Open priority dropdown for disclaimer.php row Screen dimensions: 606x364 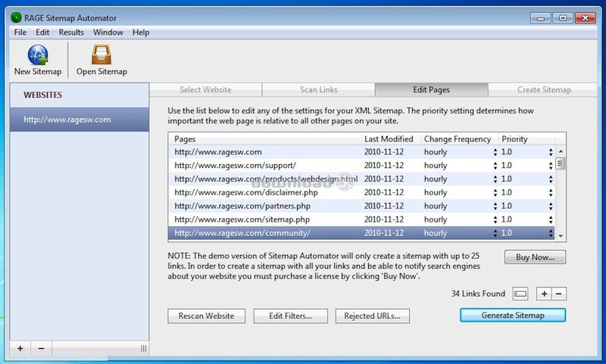pos(551,193)
